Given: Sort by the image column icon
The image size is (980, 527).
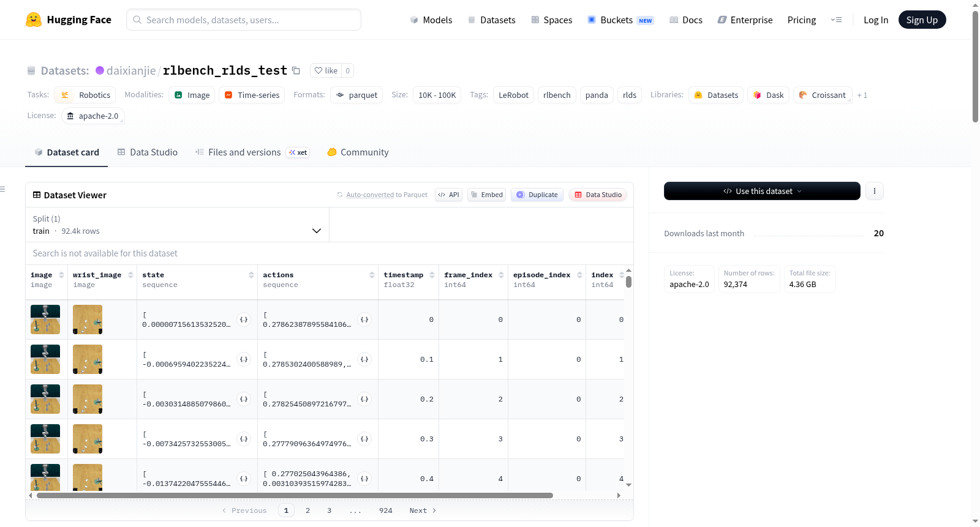Looking at the screenshot, I should pos(61,275).
